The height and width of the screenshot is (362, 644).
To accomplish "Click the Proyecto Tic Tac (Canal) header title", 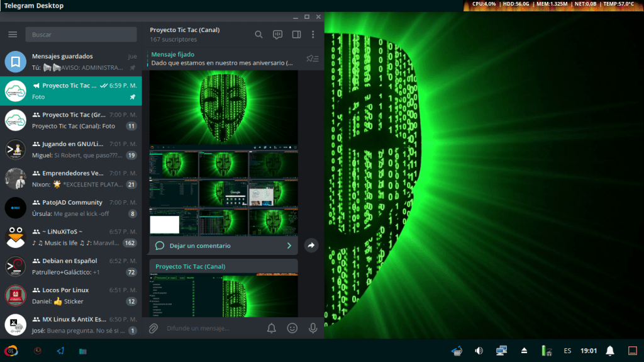I will [184, 30].
